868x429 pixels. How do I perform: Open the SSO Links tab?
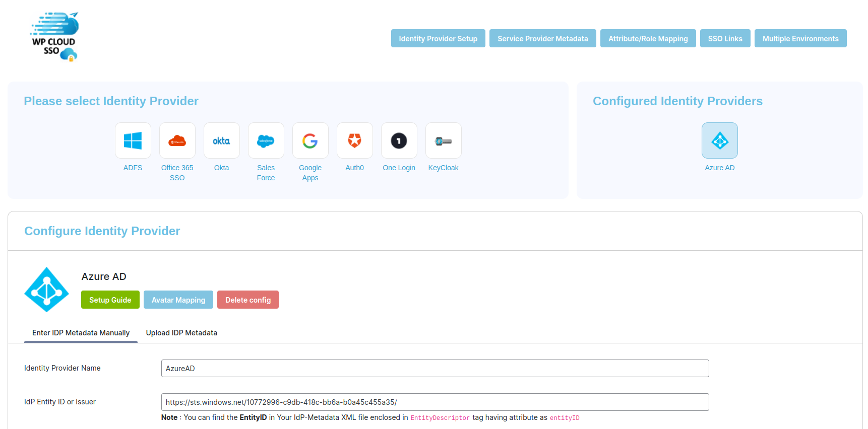(x=725, y=38)
